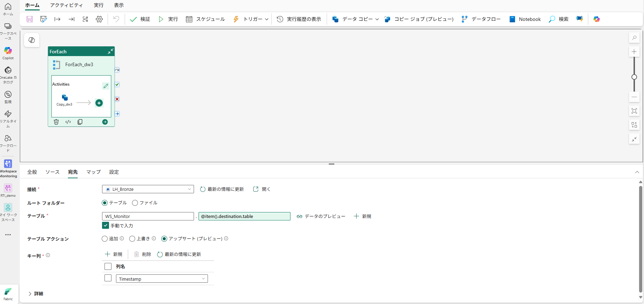644x304 pixels.
Task: Click the canvas search magnifier icon
Action: (634, 38)
